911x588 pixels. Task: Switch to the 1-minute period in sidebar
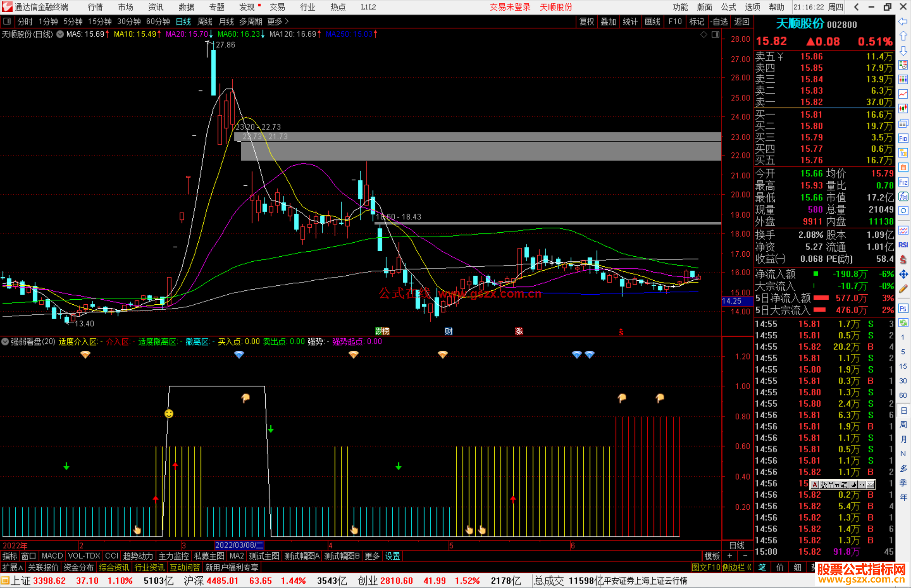click(x=903, y=337)
